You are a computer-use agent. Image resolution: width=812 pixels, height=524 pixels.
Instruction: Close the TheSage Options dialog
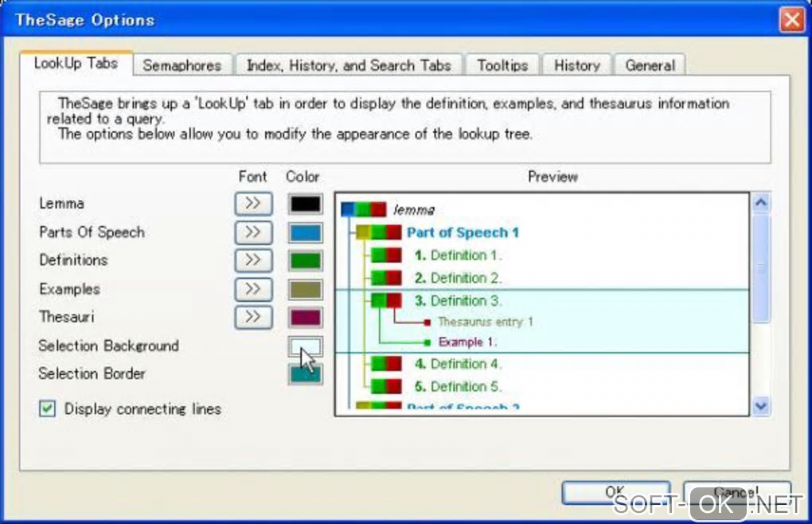pyautogui.click(x=792, y=20)
